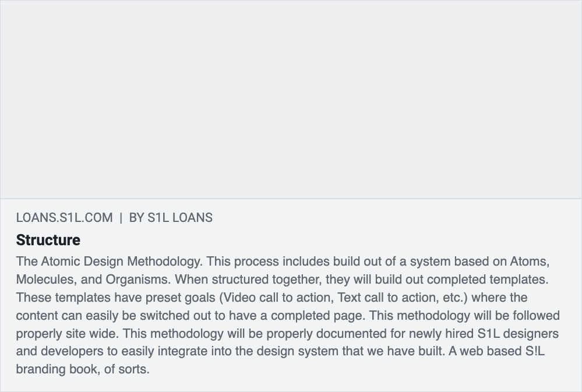The width and height of the screenshot is (582, 392).
Task: Click the blank link preview image area
Action: pos(291,99)
